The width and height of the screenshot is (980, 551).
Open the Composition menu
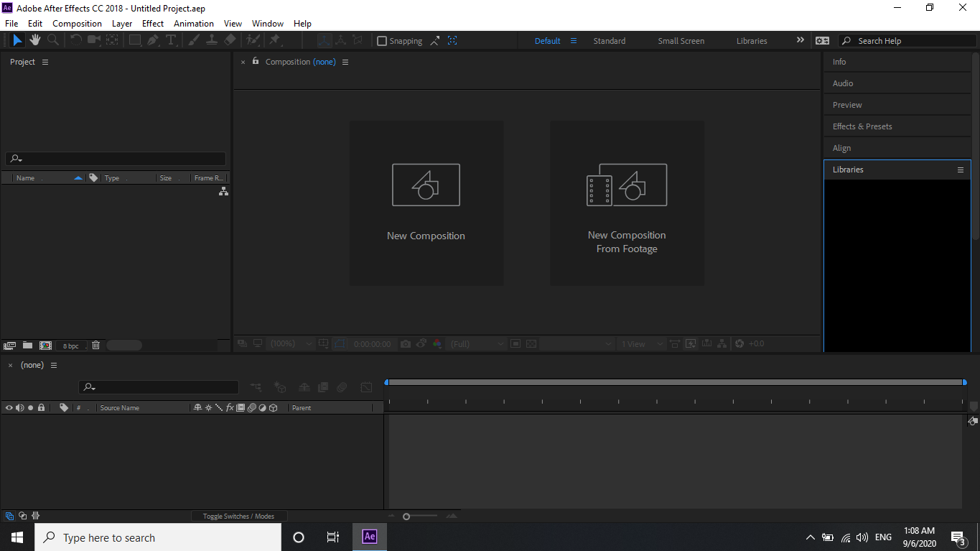(77, 23)
